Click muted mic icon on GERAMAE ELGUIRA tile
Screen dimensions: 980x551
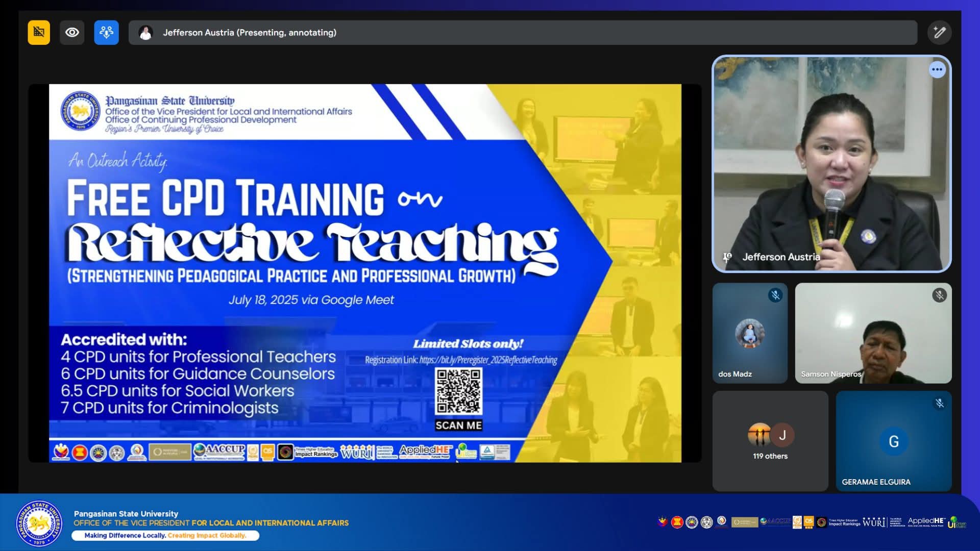pos(939,404)
